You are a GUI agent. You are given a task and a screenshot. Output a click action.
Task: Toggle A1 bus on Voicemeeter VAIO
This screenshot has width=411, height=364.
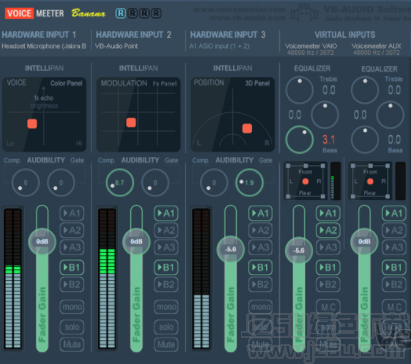pyautogui.click(x=328, y=213)
